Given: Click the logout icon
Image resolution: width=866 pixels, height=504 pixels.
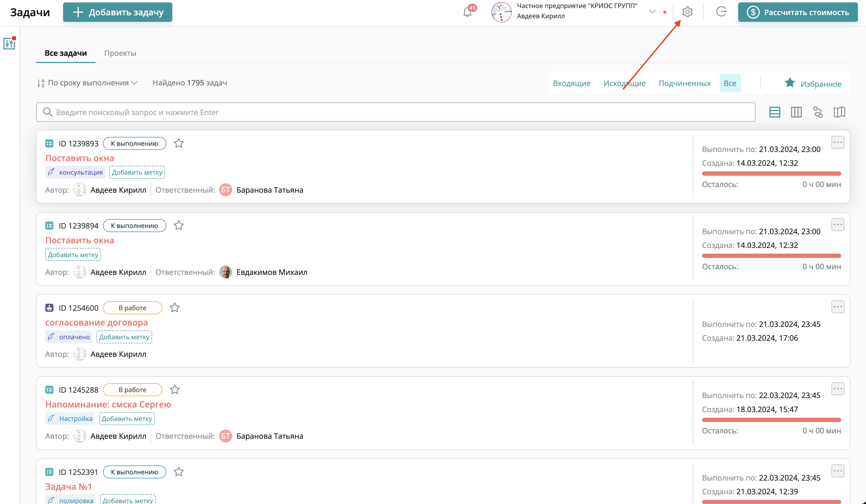Looking at the screenshot, I should [x=721, y=12].
